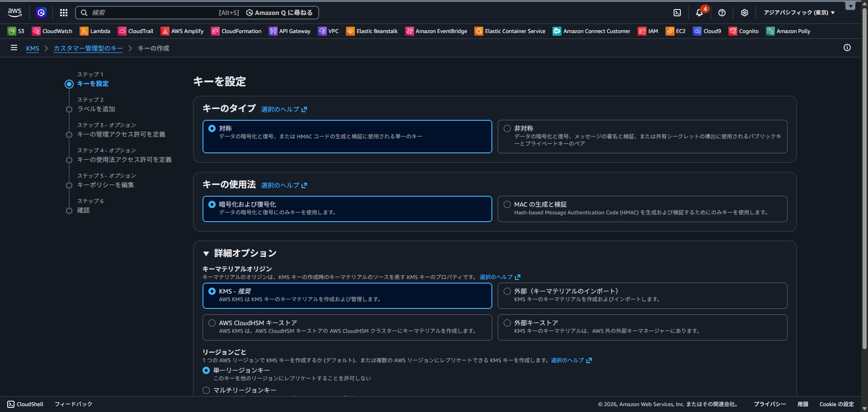Go to step 4 キーの使用法アクセス許可を定義
Viewport: 868px width, 412px height.
tap(124, 160)
